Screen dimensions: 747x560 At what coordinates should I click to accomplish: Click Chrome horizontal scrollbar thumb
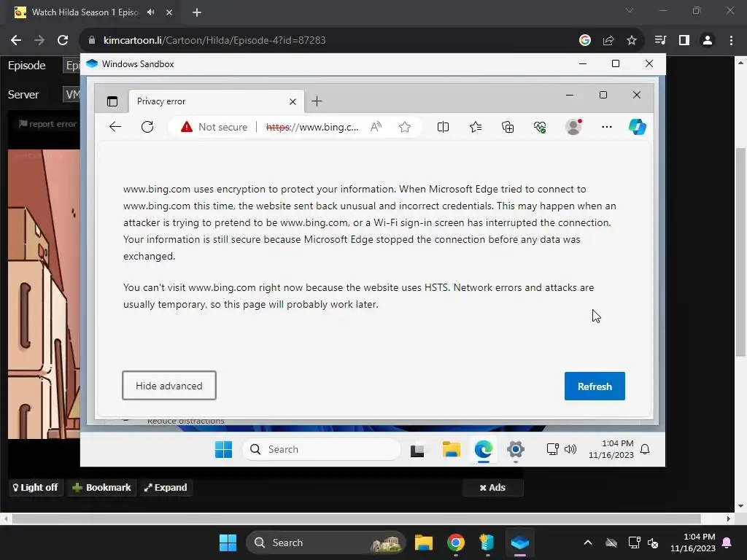356,518
